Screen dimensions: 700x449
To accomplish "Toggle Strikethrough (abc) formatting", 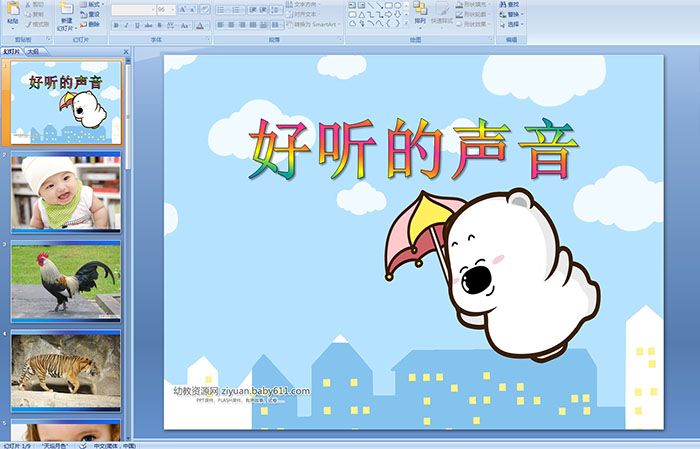I will 148,25.
